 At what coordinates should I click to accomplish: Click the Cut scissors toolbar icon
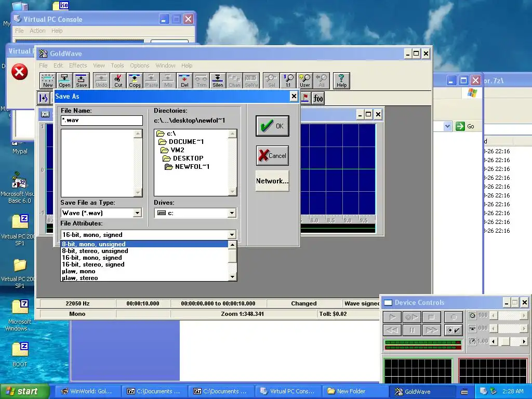(x=118, y=81)
